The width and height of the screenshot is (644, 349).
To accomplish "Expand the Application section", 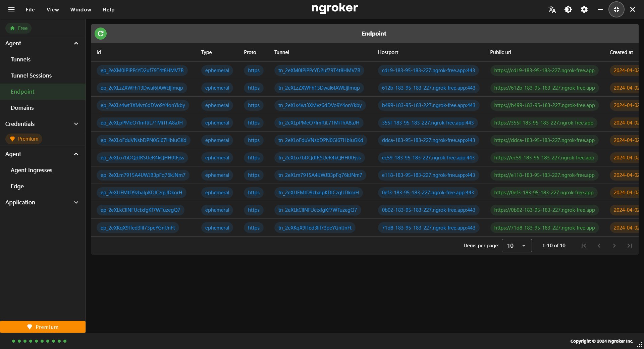I will coord(43,202).
